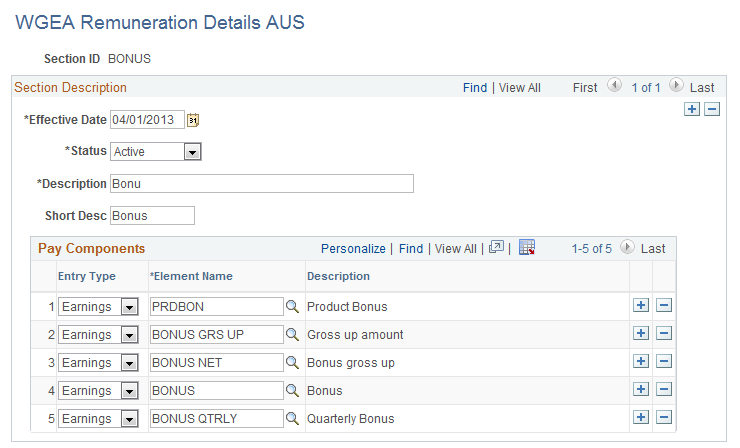Viewport: 740px width, 448px height.
Task: Delete the Quarterly Bonus row
Action: coord(664,417)
